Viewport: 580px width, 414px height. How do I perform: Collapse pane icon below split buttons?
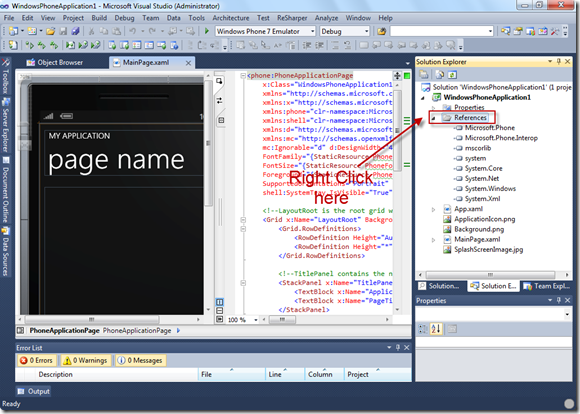tap(219, 319)
